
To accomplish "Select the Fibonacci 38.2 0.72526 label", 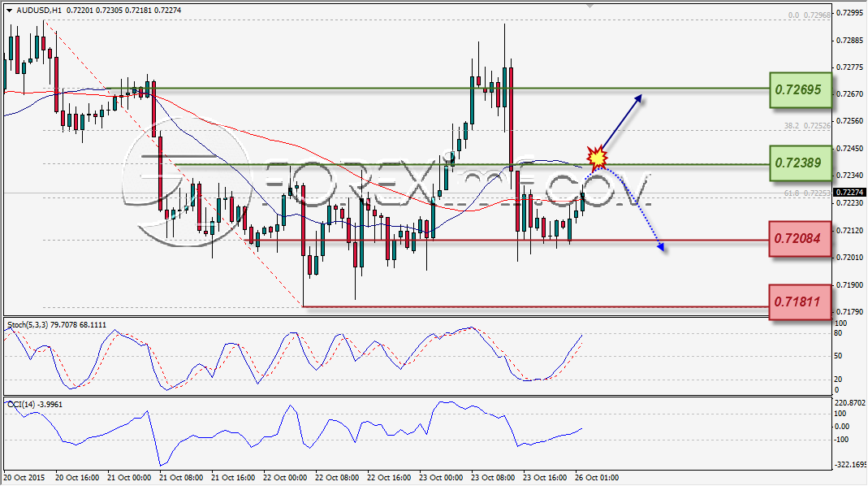I will (807, 126).
